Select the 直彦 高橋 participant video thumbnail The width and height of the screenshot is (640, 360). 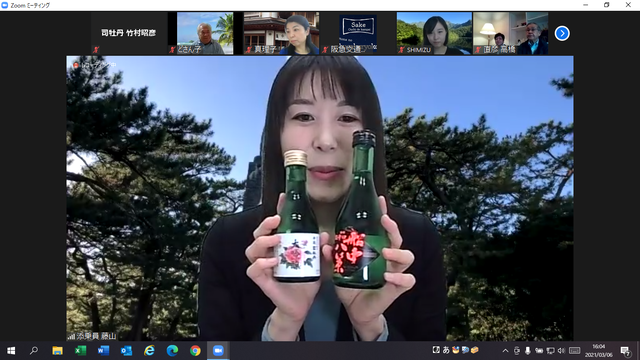coord(511,33)
